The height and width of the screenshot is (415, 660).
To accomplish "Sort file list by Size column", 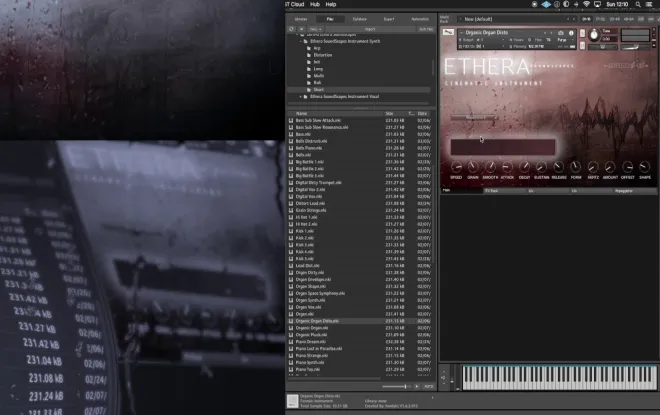I will pyautogui.click(x=389, y=113).
